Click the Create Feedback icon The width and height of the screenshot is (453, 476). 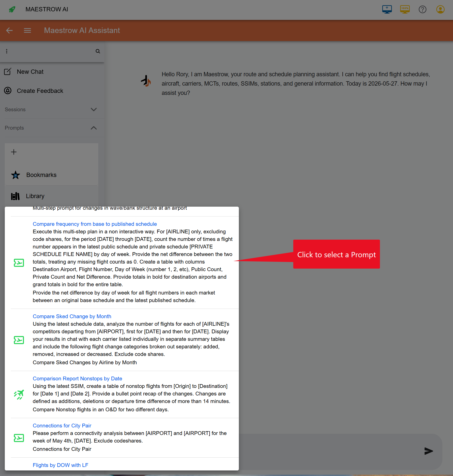point(8,91)
